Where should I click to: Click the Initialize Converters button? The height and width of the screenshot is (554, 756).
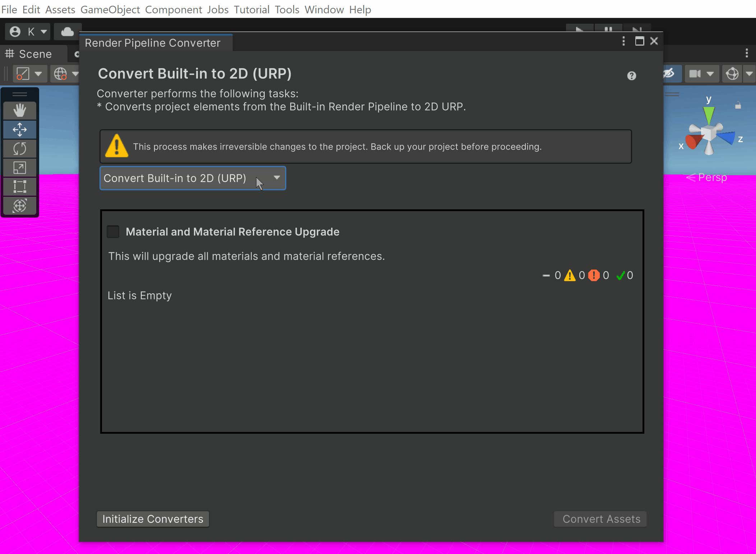click(153, 519)
